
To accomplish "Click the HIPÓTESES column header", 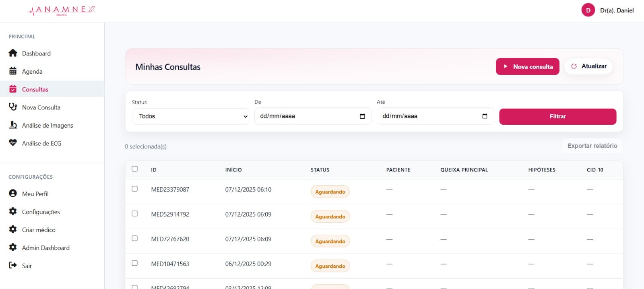I will pyautogui.click(x=542, y=169).
